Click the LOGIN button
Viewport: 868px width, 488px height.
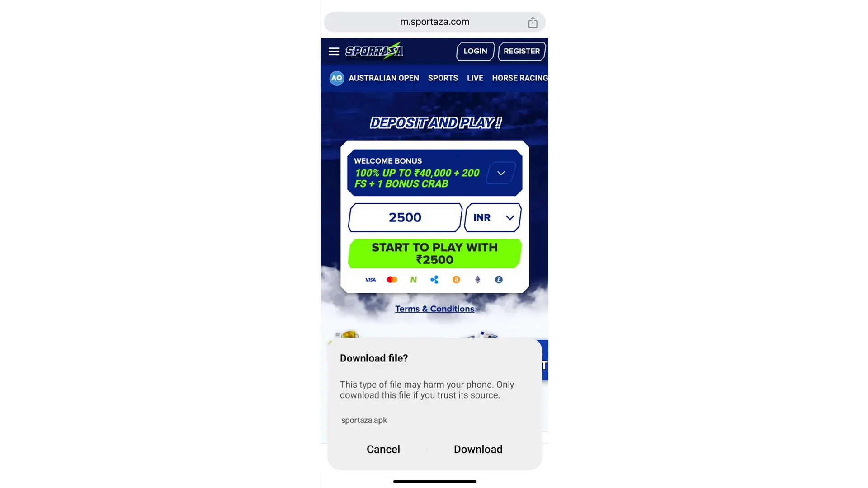[x=475, y=51]
